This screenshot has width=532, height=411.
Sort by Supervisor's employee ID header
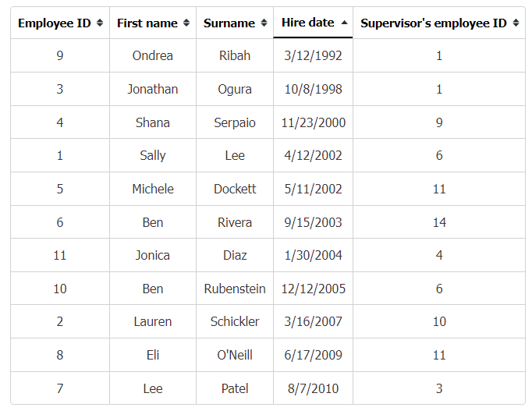point(439,23)
